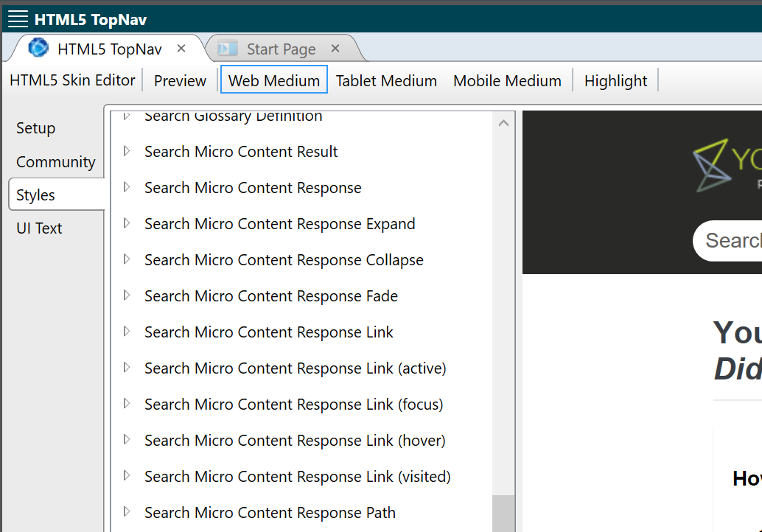
Task: Select the Mobile Medium view
Action: point(507,80)
